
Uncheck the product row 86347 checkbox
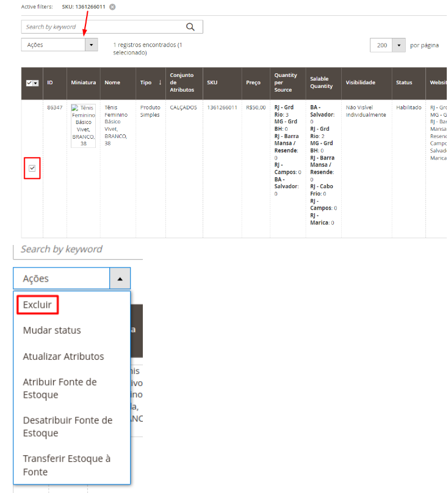point(32,168)
